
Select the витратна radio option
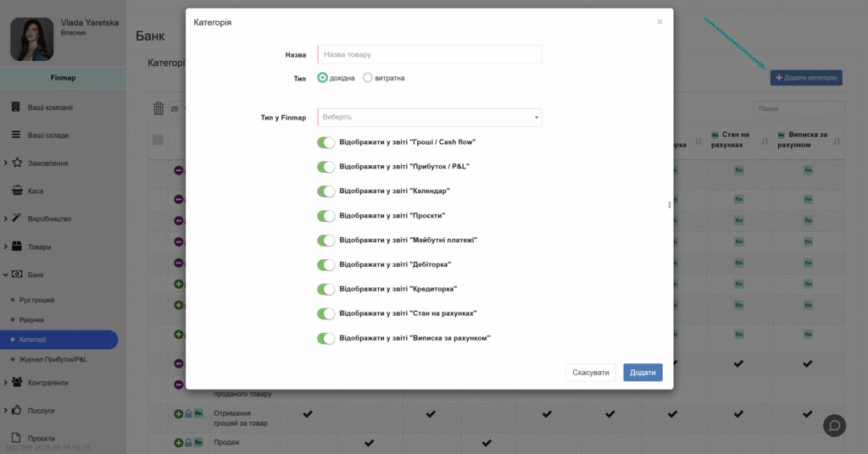point(368,78)
